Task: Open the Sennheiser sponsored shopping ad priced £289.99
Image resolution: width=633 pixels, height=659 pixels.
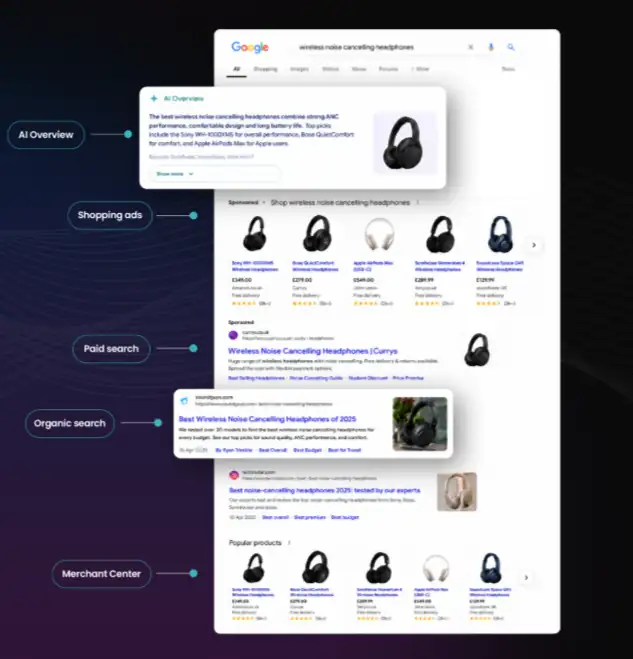Action: (439, 261)
